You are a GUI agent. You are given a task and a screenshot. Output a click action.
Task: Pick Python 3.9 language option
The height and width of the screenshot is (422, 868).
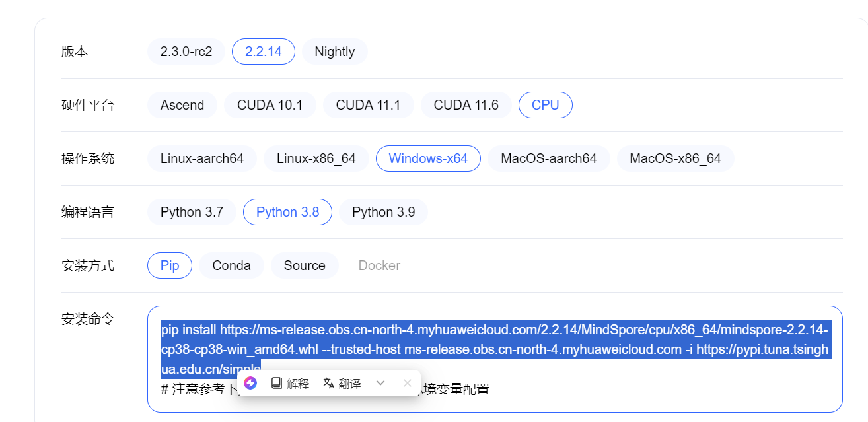point(384,212)
